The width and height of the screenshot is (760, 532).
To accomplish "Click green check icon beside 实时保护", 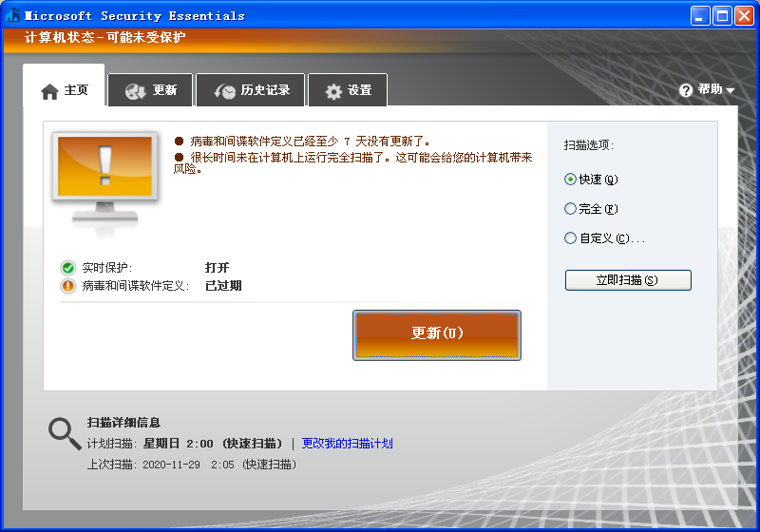I will [67, 268].
